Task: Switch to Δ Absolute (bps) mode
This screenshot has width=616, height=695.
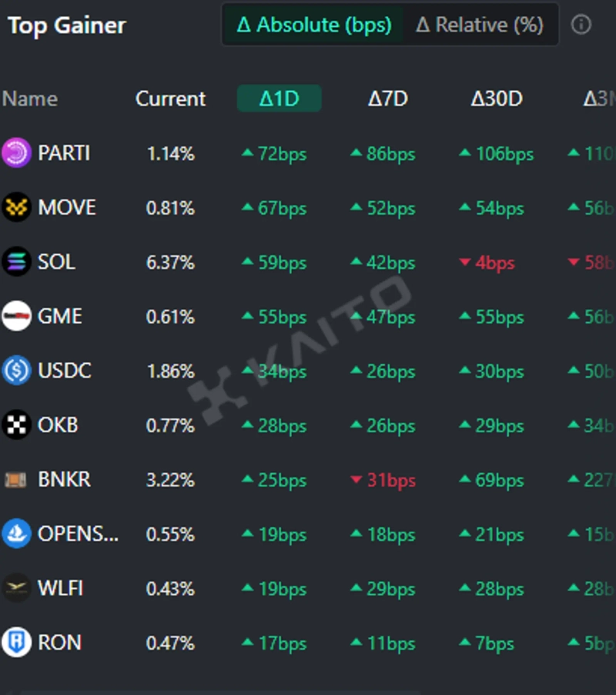Action: click(314, 25)
